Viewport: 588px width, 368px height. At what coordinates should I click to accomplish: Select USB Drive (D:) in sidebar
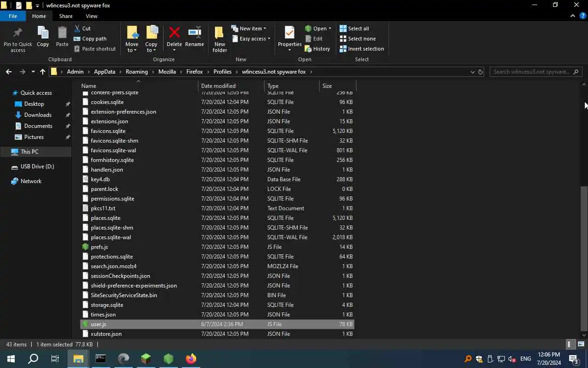(37, 167)
